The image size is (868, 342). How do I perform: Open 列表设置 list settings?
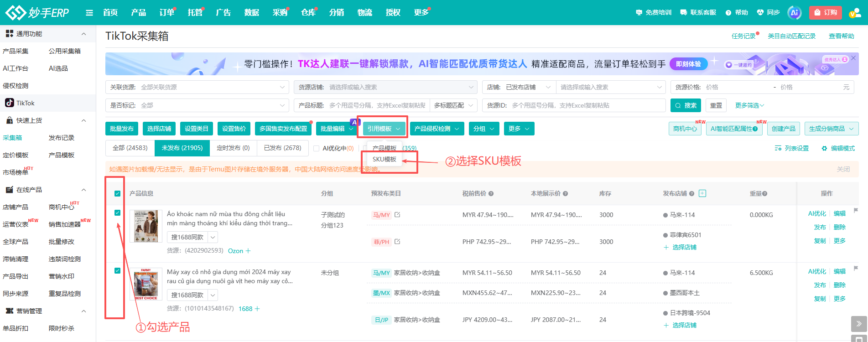(792, 148)
